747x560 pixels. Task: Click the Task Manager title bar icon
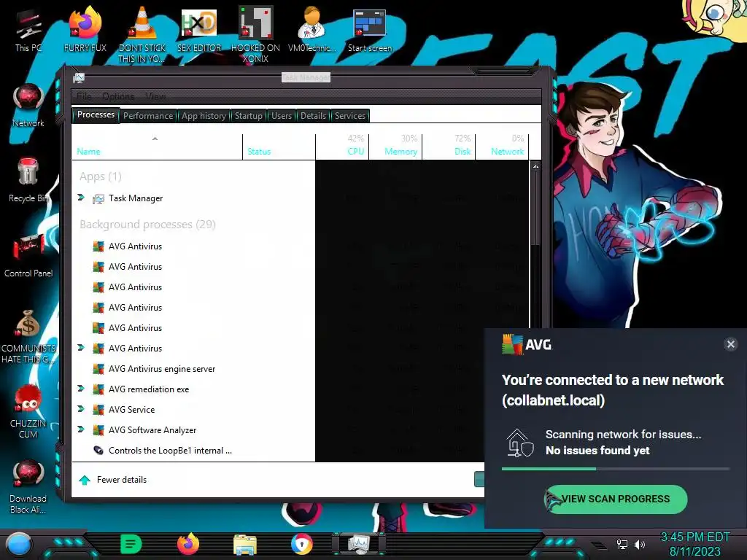pos(79,77)
